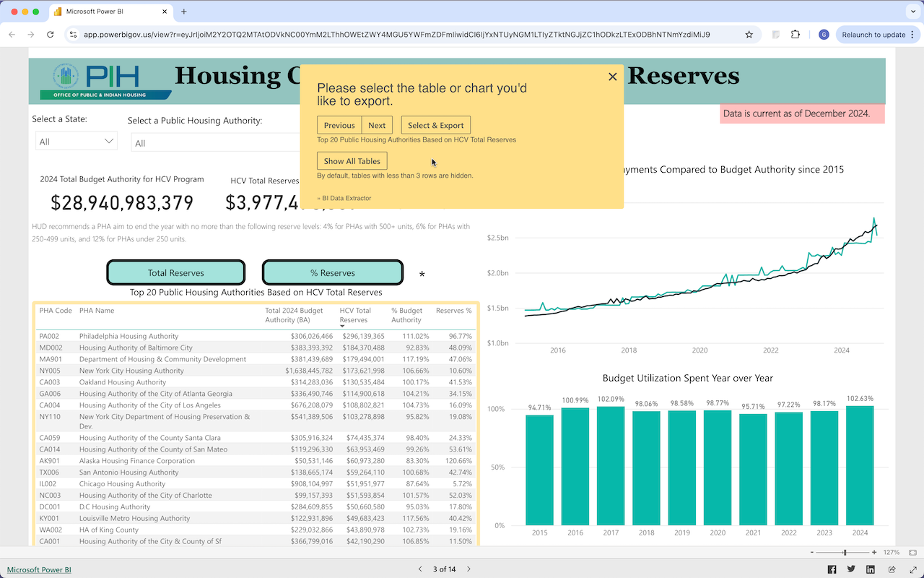The width and height of the screenshot is (924, 578).
Task: Expand the Select a State dropdown
Action: tap(77, 142)
